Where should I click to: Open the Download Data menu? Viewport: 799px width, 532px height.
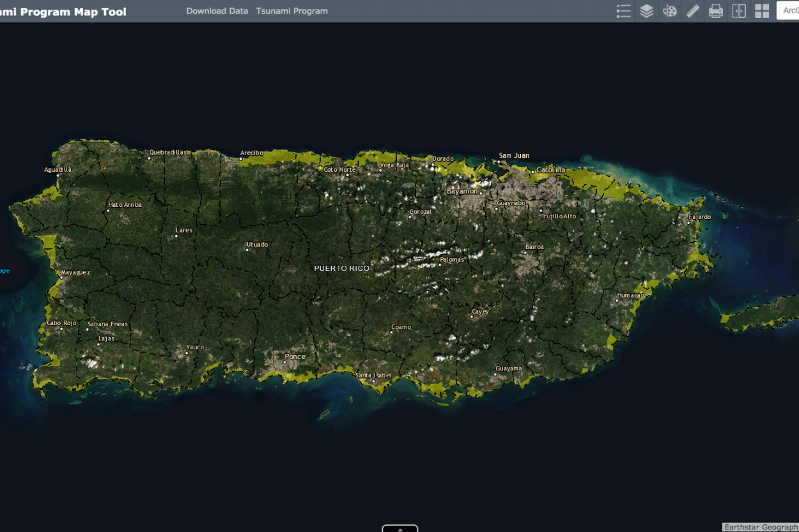[217, 11]
